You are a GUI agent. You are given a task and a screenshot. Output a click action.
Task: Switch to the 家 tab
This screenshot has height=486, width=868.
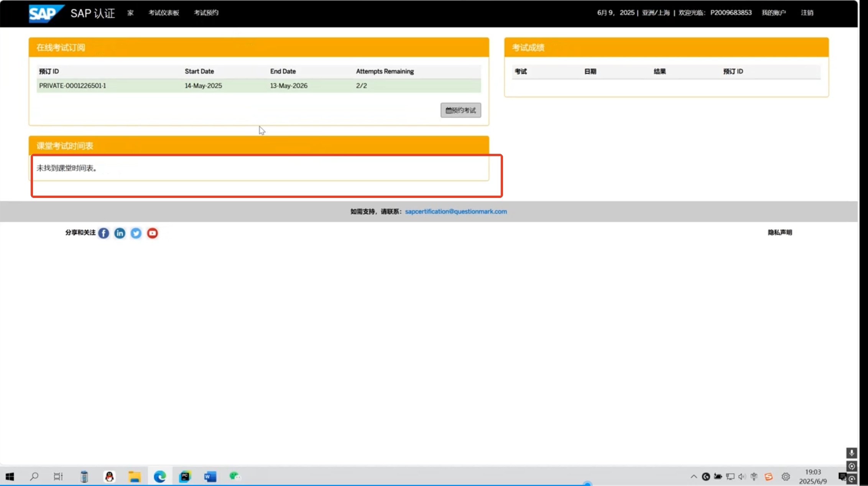[130, 13]
